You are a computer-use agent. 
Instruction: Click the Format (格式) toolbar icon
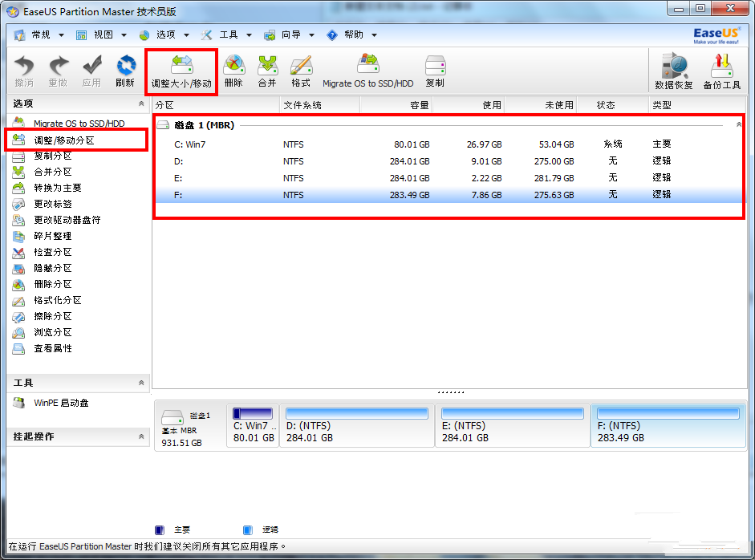301,71
